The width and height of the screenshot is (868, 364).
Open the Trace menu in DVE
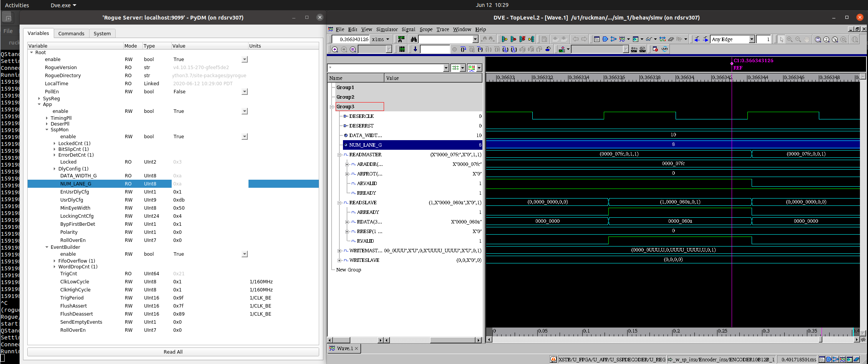pyautogui.click(x=442, y=29)
